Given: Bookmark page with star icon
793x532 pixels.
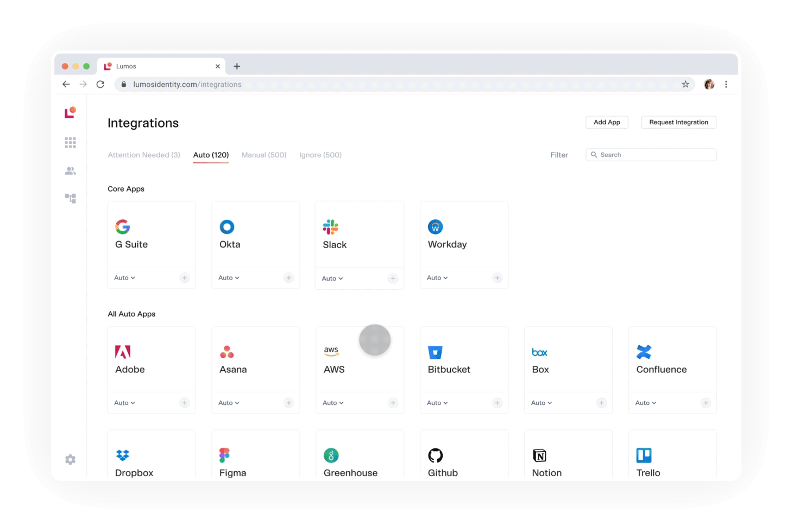Looking at the screenshot, I should coord(685,84).
